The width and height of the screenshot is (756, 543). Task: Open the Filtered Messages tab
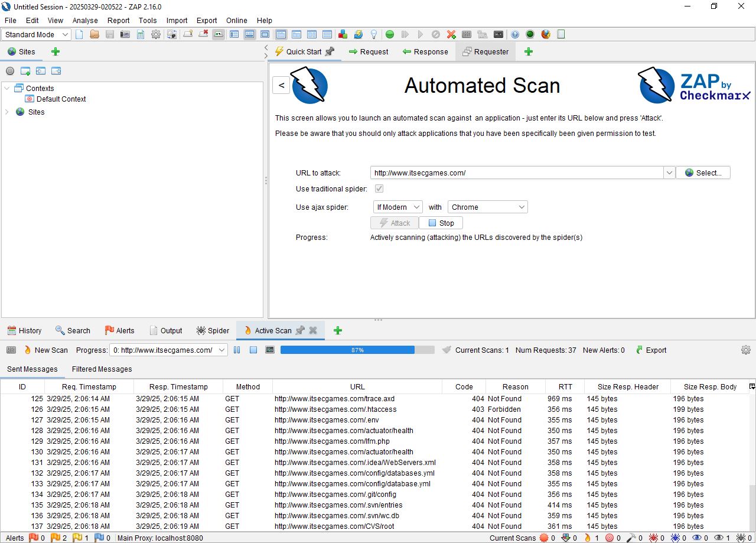(102, 369)
